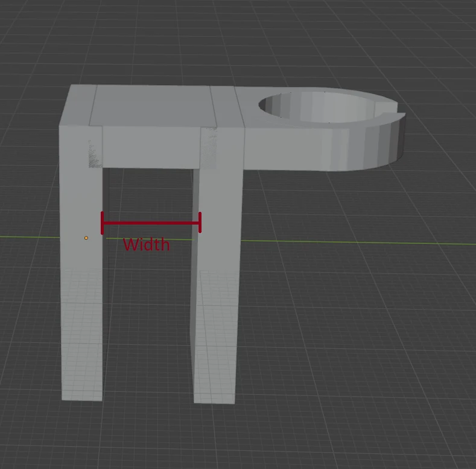Click the flat top face of the bracket

(153, 106)
